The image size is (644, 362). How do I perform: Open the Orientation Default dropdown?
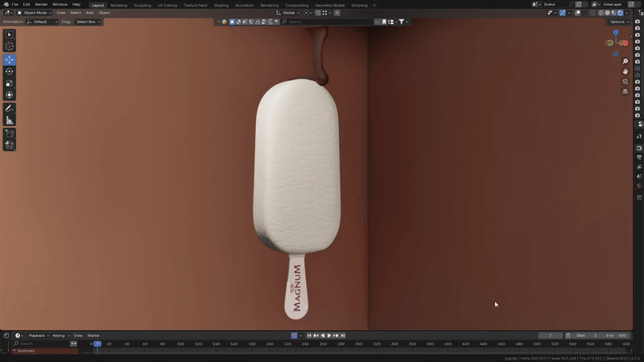[42, 22]
